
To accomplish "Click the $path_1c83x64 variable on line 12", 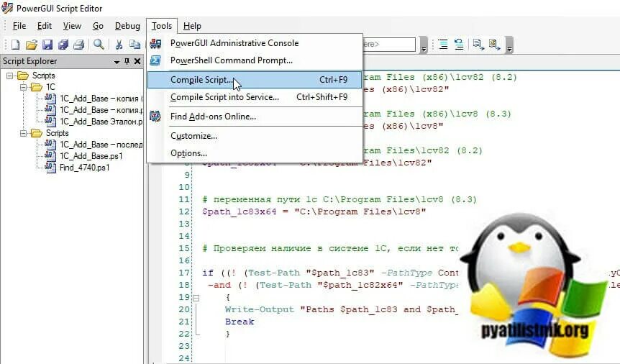I will click(240, 211).
